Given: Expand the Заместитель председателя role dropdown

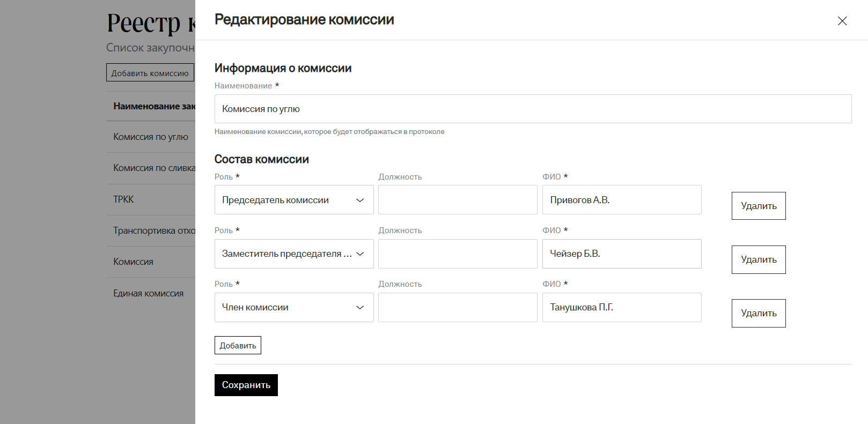Looking at the screenshot, I should (293, 254).
